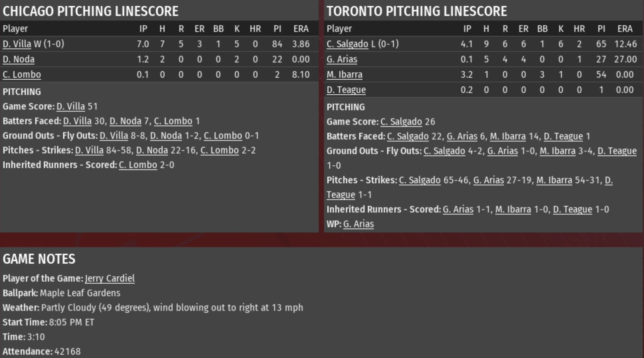Viewport: 644px width, 358px height.
Task: Click D. Noda in Batters Faced line
Action: pos(125,121)
